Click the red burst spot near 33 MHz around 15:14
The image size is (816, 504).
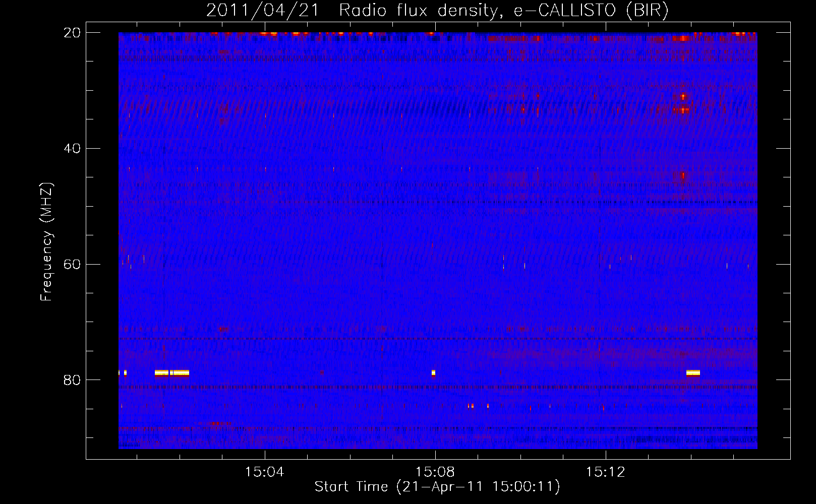coord(682,110)
